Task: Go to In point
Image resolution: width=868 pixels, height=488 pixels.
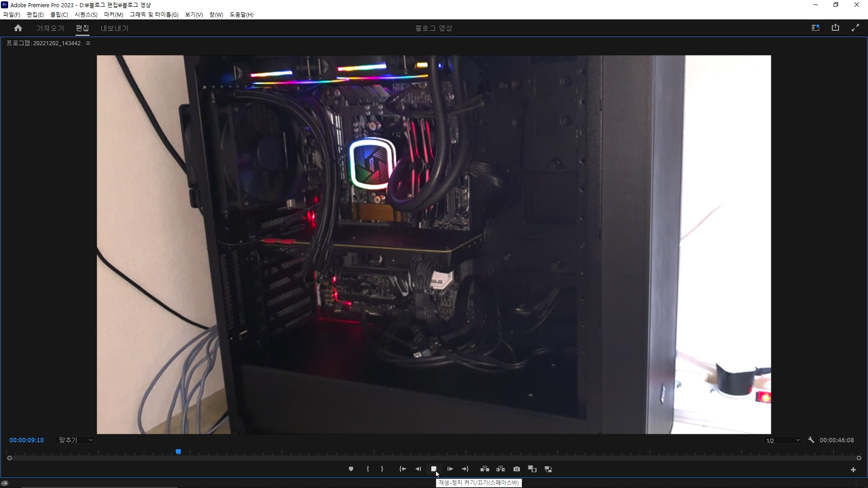Action: coord(402,469)
